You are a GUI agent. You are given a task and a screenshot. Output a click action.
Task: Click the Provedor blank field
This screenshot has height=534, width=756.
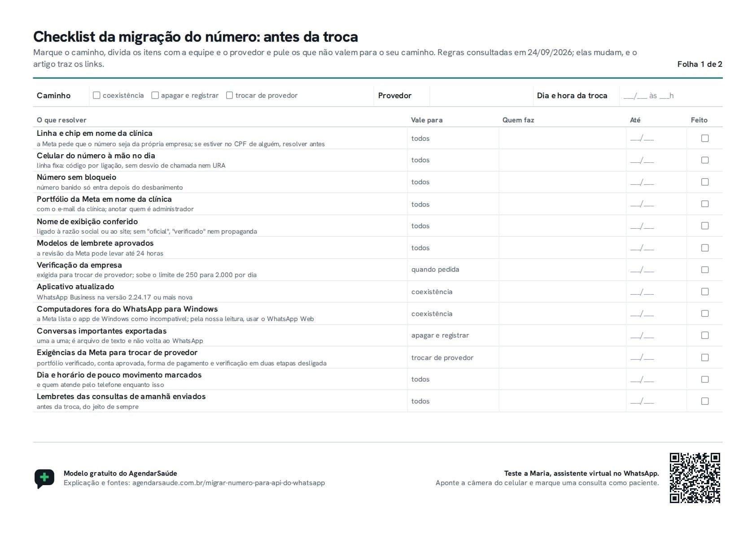481,96
